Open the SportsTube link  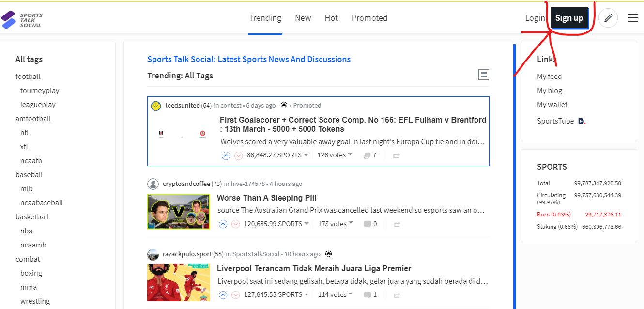[x=555, y=121]
